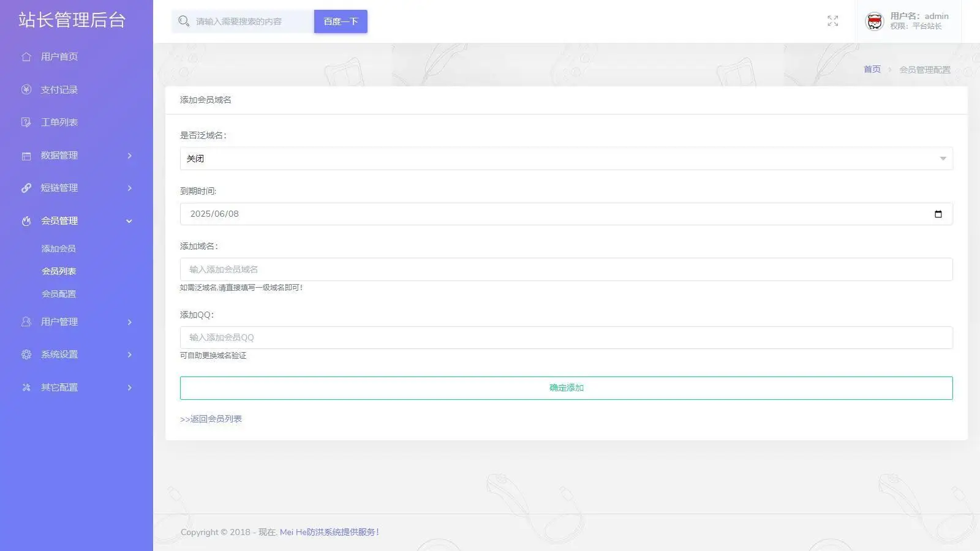The height and width of the screenshot is (551, 980).
Task: Expand the 数据管理 submenu chevron
Action: tap(129, 156)
